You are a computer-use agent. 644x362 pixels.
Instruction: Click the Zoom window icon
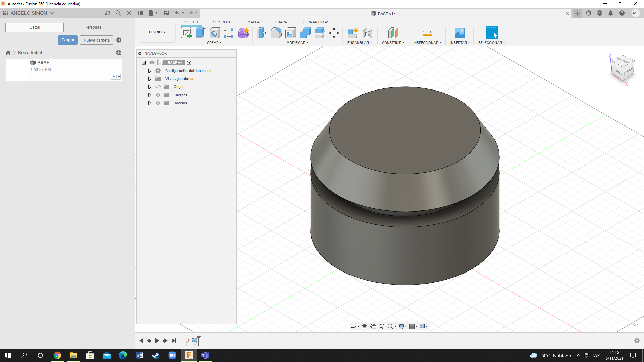pyautogui.click(x=390, y=326)
